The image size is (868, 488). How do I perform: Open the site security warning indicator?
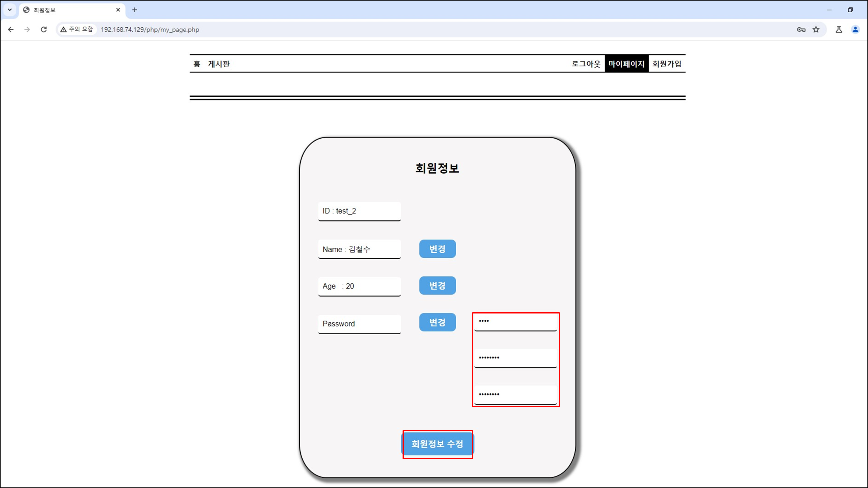(x=77, y=29)
